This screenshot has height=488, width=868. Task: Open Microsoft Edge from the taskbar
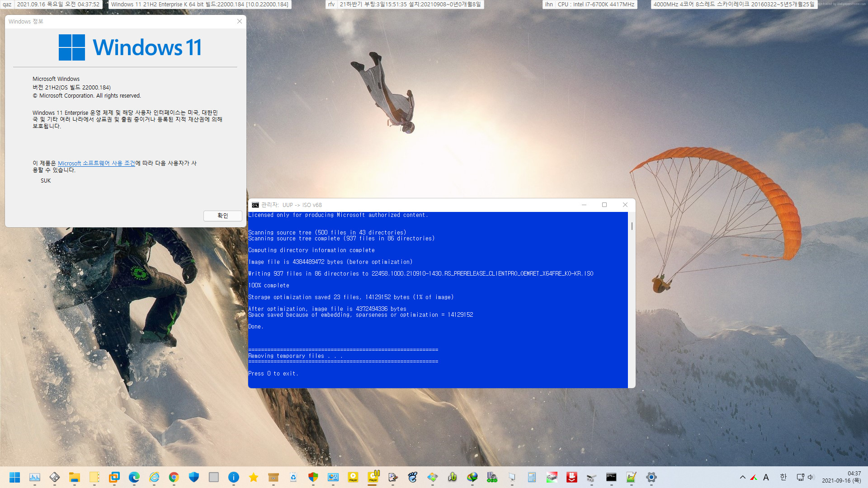pyautogui.click(x=134, y=477)
